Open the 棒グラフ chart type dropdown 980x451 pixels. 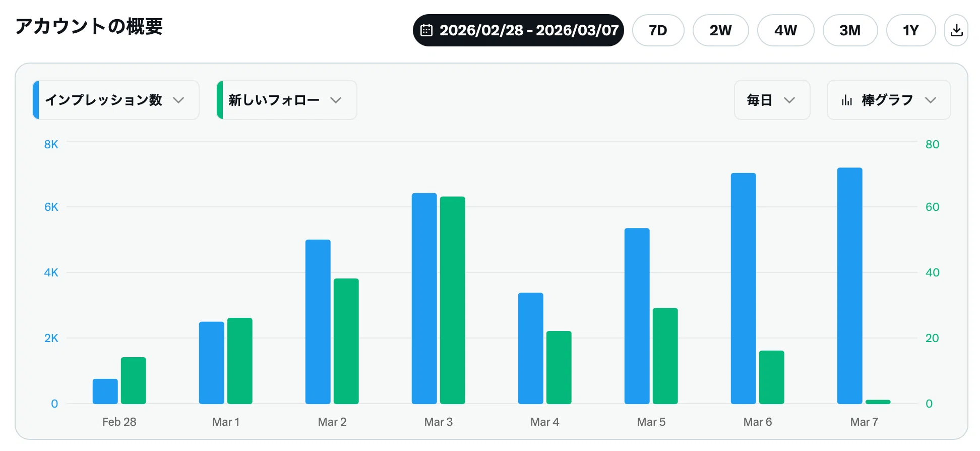click(x=889, y=100)
